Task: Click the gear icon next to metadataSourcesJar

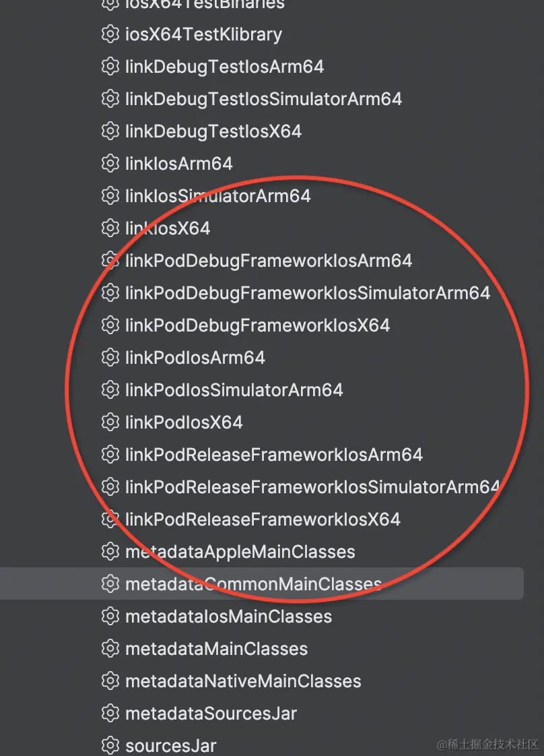Action: pos(110,713)
